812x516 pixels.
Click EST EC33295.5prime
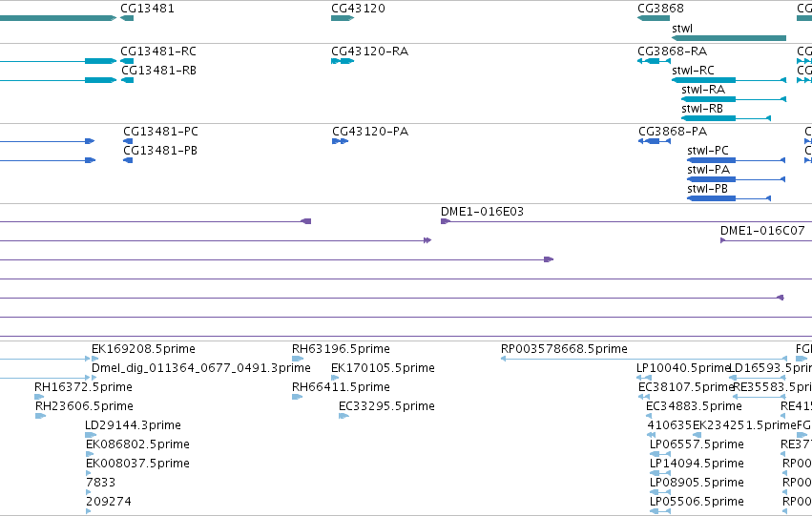(x=344, y=416)
